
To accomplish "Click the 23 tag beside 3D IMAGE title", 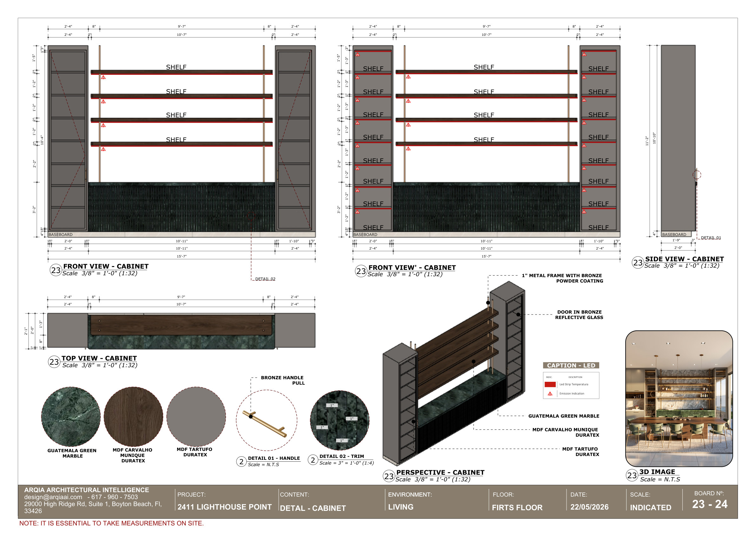I will tap(632, 475).
